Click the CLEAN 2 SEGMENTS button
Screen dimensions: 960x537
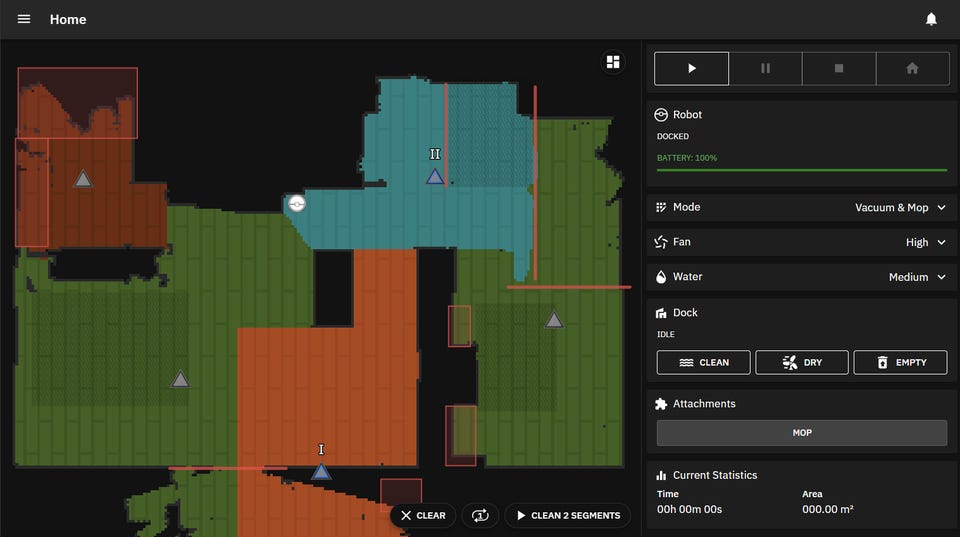point(568,516)
